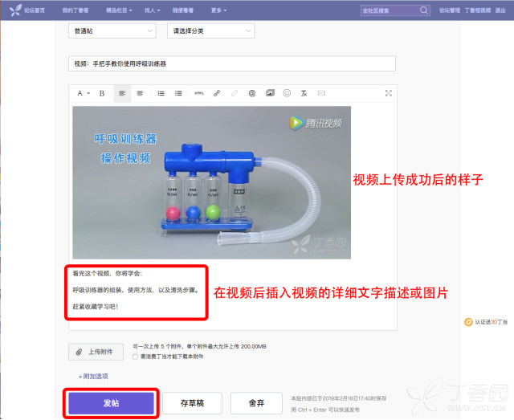Center align text in editor
The width and height of the screenshot is (514, 420).
140,93
